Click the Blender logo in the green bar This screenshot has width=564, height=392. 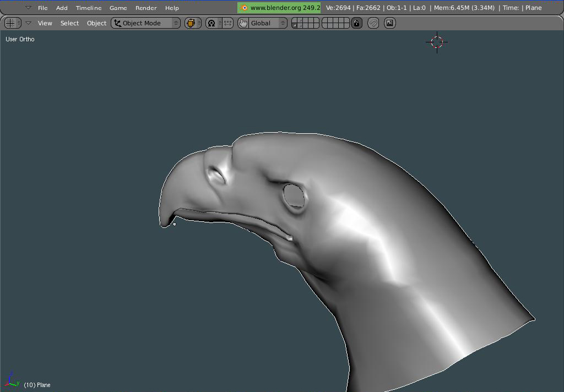point(244,8)
